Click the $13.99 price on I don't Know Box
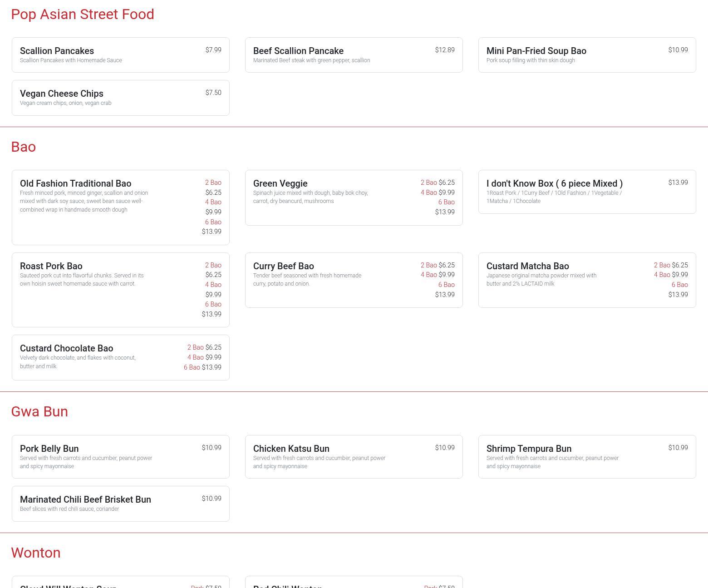The image size is (708, 588). pyautogui.click(x=678, y=183)
